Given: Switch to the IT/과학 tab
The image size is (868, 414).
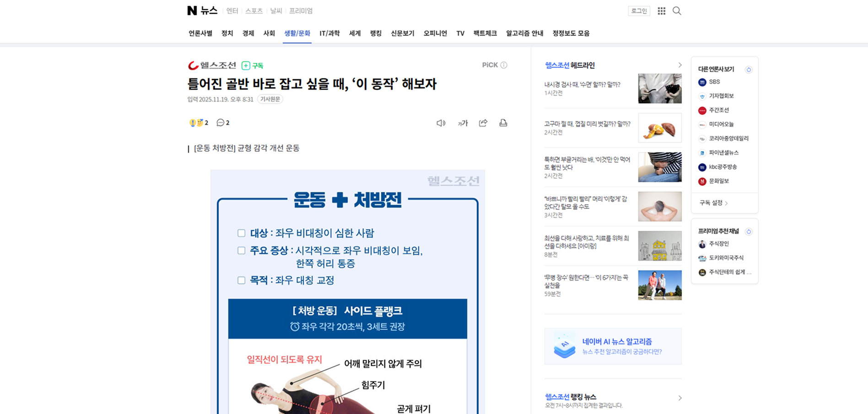Looking at the screenshot, I should [329, 33].
